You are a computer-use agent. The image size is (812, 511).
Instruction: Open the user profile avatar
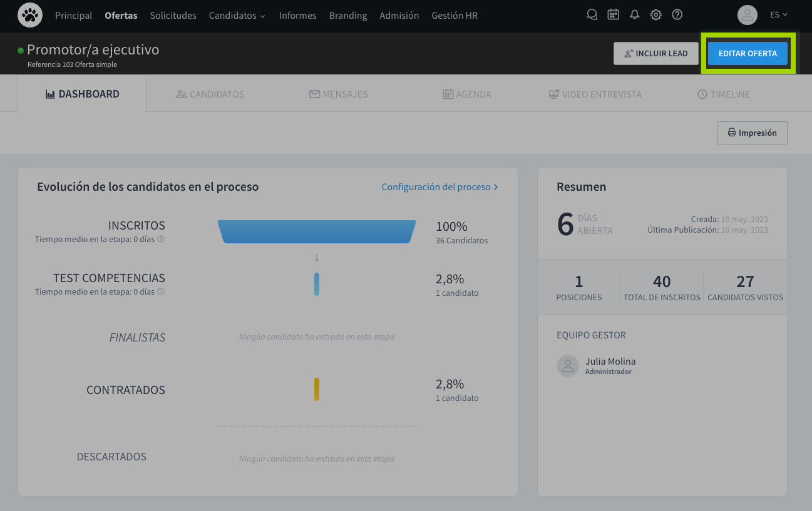coord(747,15)
